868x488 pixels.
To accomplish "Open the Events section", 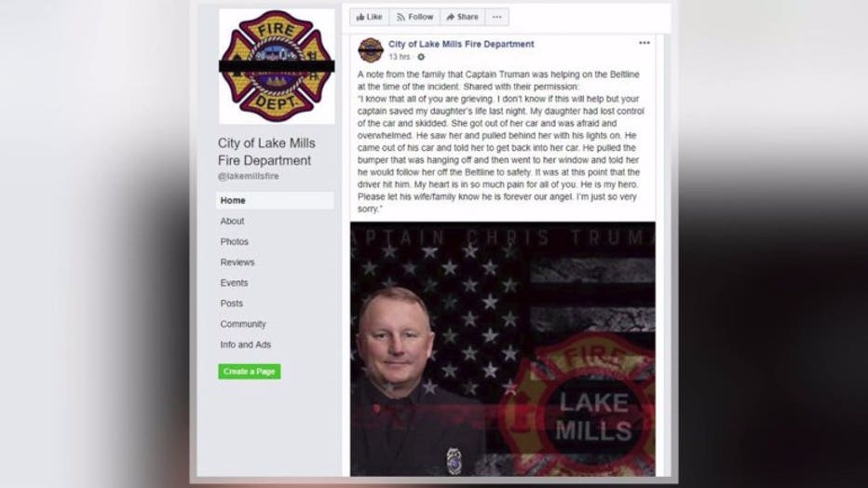I will [x=234, y=283].
